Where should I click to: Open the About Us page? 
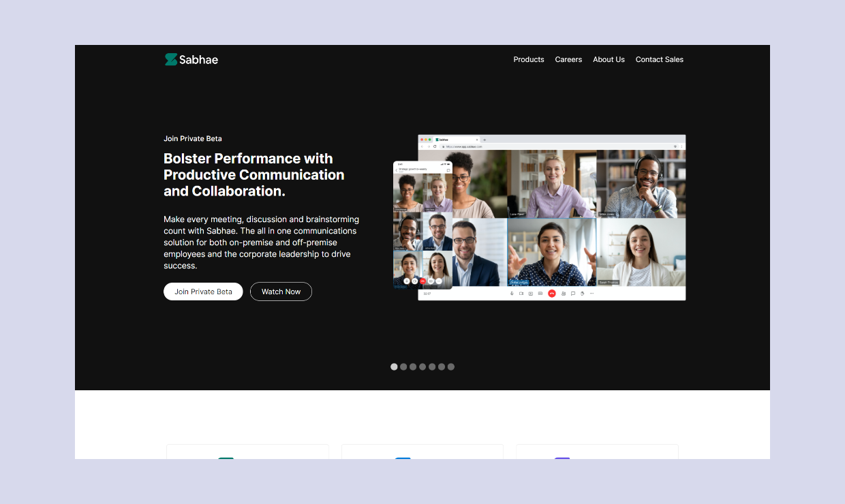pos(609,59)
